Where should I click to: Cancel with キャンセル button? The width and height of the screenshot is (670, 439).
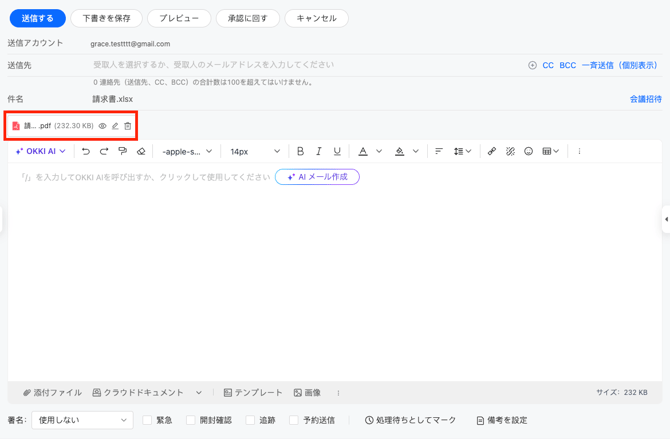(317, 18)
